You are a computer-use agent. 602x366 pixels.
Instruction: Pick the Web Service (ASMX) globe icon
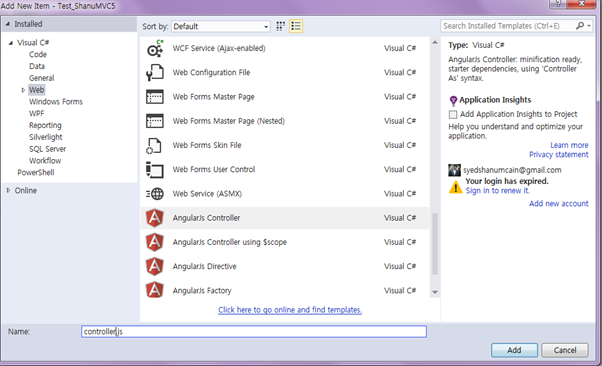155,194
